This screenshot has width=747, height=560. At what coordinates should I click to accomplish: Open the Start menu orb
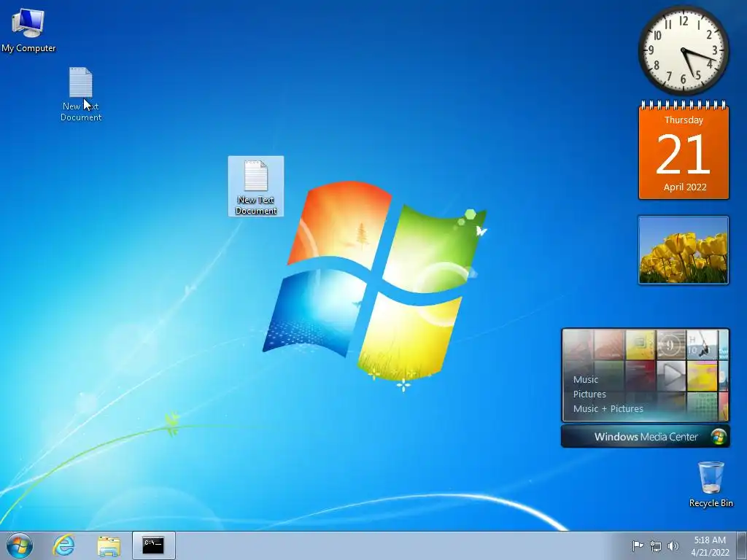tap(20, 545)
